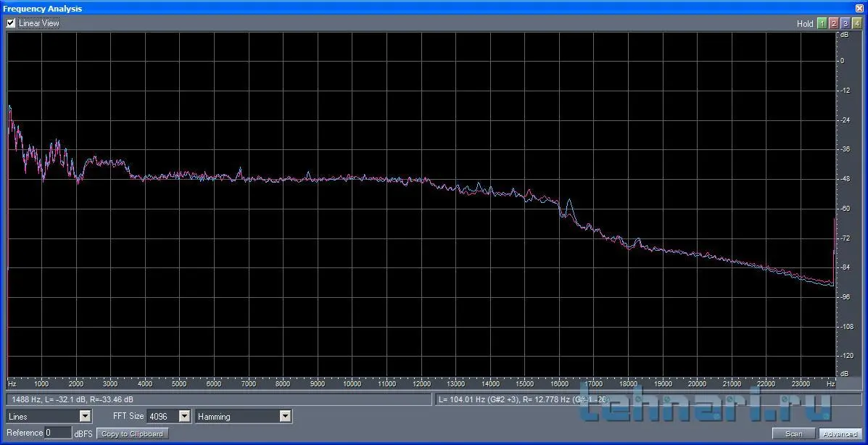Click the 10000 label on the Hz axis
This screenshot has width=868, height=445.
click(x=352, y=383)
